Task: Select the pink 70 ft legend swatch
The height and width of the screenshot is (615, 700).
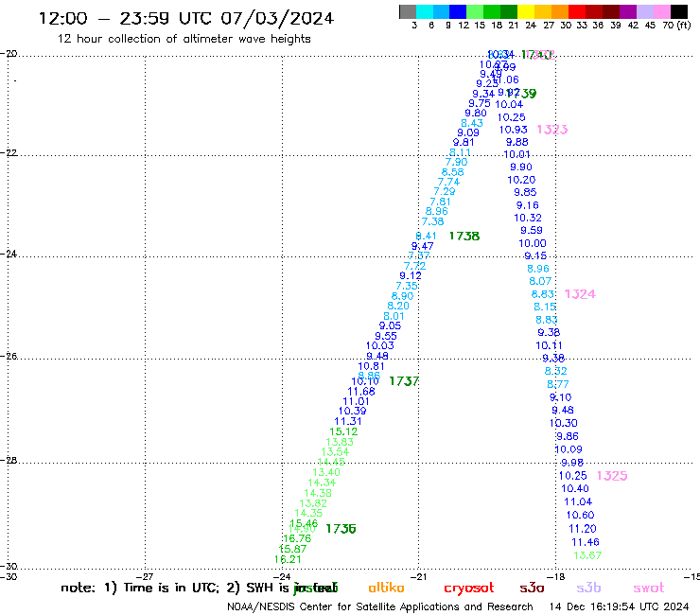Action: [662, 11]
